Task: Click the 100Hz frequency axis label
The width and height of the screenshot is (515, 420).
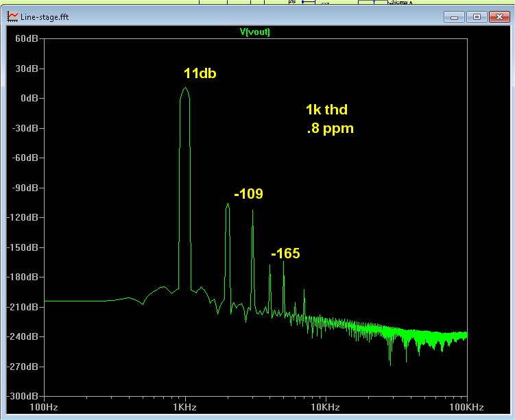Action: 44,407
